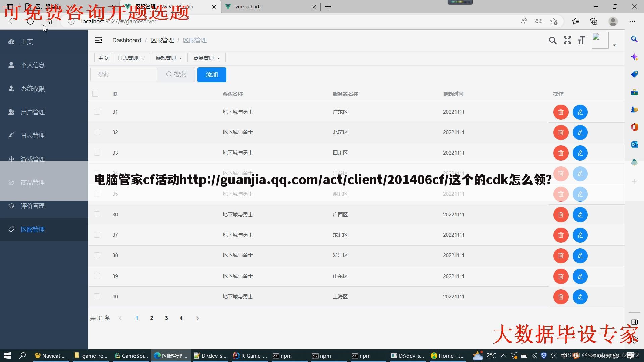Screen dimensions: 644x362
Task: Close the 商品管理 tag tab
Action: point(218,58)
